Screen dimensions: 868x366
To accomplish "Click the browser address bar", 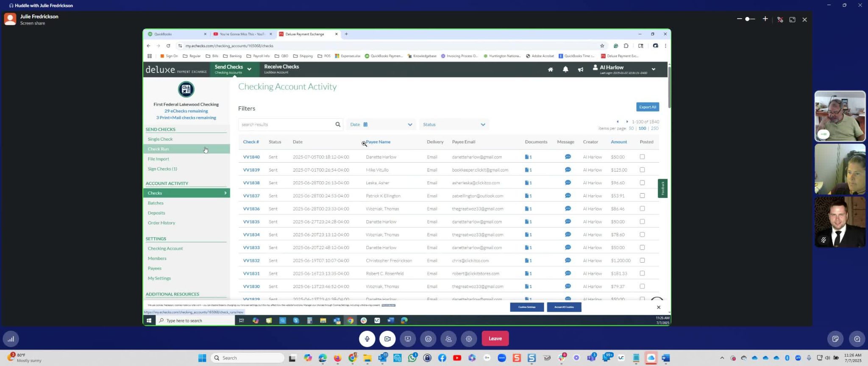I will coord(390,46).
